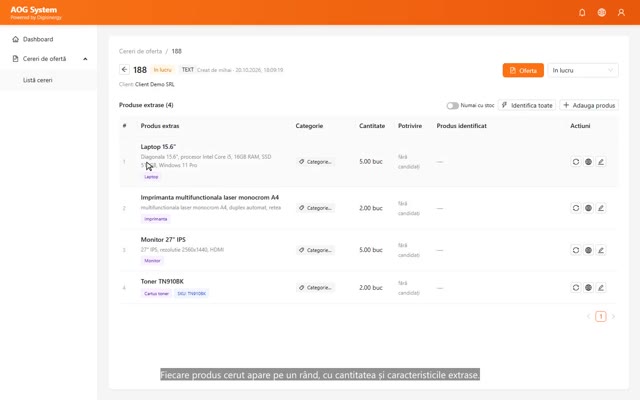The image size is (640, 400).
Task: Click the Monitor tag chip
Action: tap(152, 260)
